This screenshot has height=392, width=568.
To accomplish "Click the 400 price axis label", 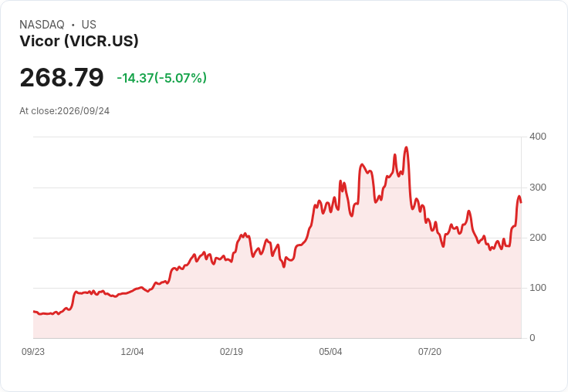I will tap(538, 137).
